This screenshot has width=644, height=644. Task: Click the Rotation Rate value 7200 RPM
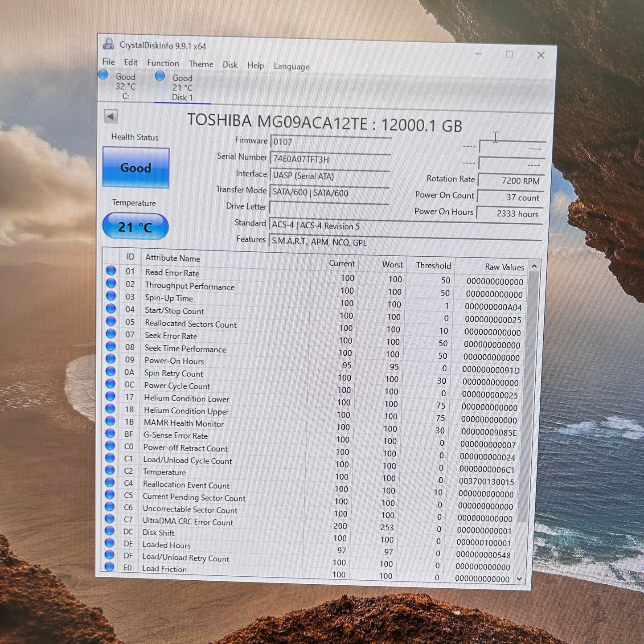point(511,180)
